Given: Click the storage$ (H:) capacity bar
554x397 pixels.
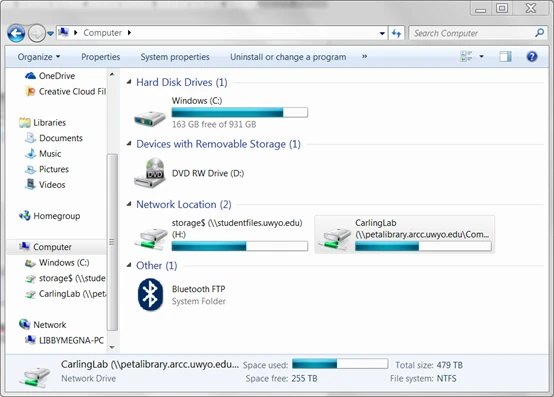Looking at the screenshot, I should 240,246.
